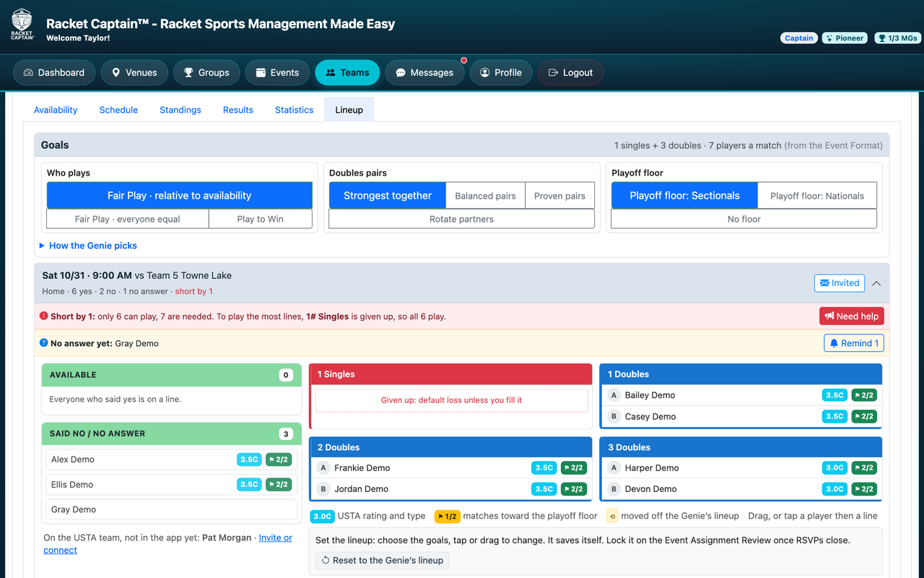
Task: Select Gray Demo player row
Action: coord(171,509)
